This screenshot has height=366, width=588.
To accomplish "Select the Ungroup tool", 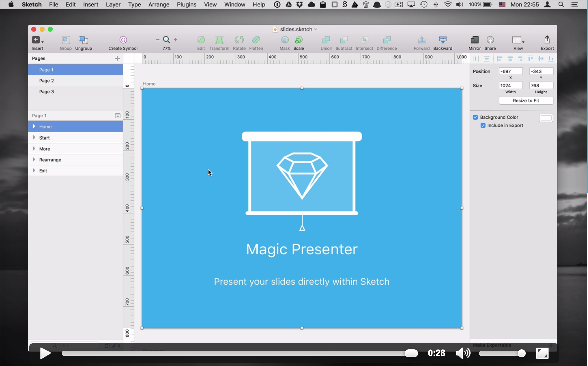I will pos(83,40).
